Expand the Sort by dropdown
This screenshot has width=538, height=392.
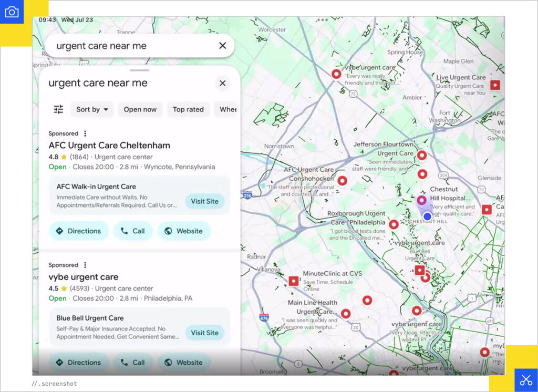[92, 109]
